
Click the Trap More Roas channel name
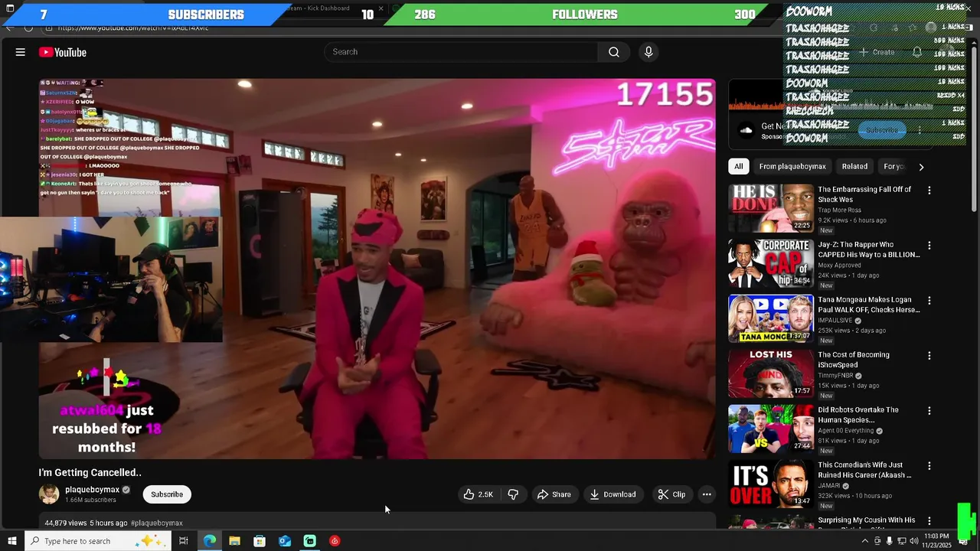click(x=839, y=210)
